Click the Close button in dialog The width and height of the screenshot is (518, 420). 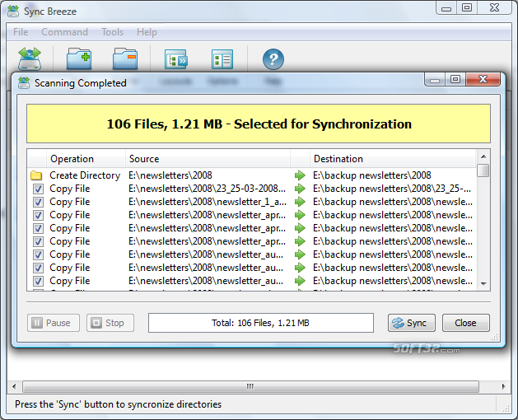tap(465, 323)
